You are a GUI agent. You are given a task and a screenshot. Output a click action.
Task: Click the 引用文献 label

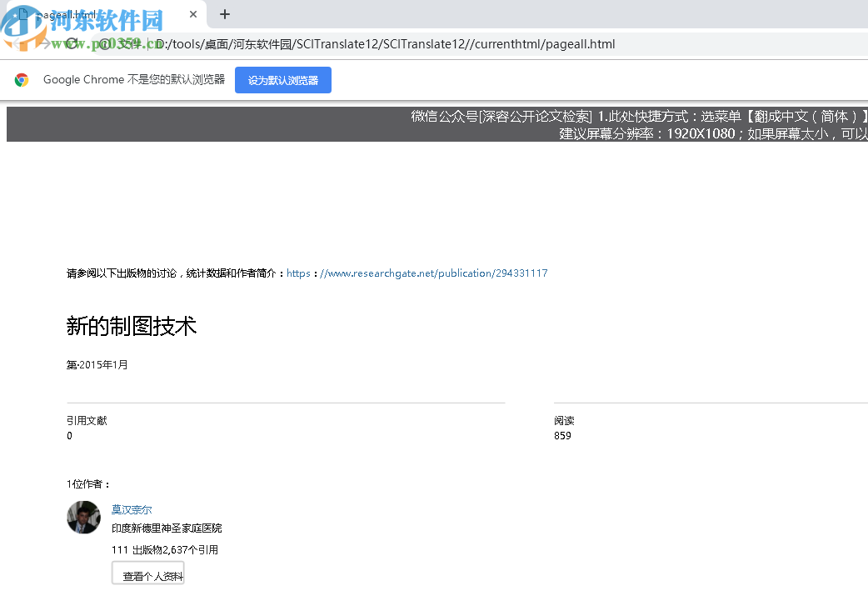87,421
